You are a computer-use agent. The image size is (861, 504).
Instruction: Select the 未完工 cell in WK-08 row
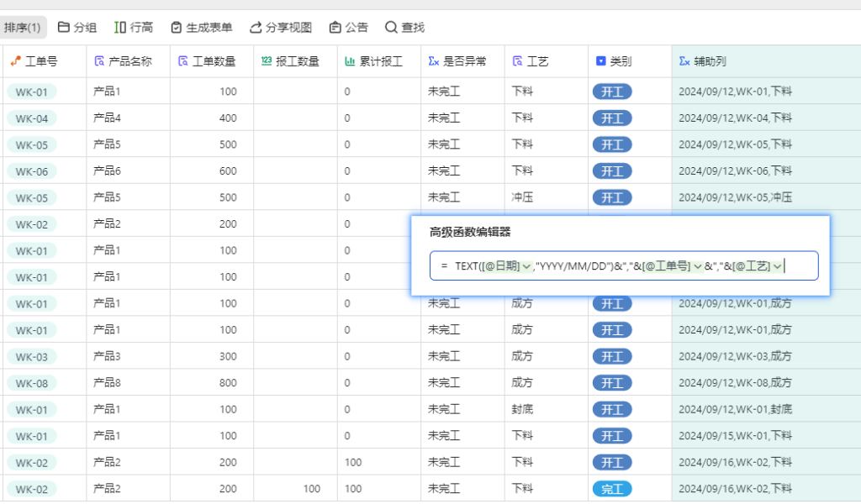463,383
